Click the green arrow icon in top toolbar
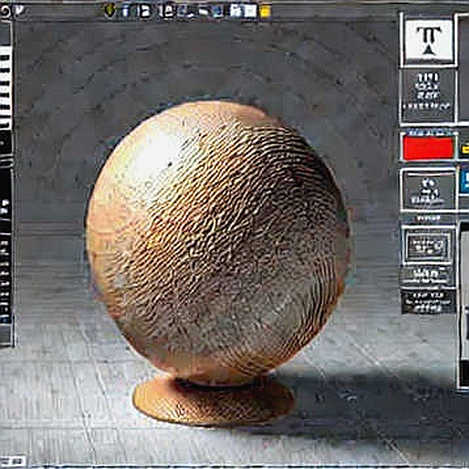469x469 pixels. coord(109,11)
